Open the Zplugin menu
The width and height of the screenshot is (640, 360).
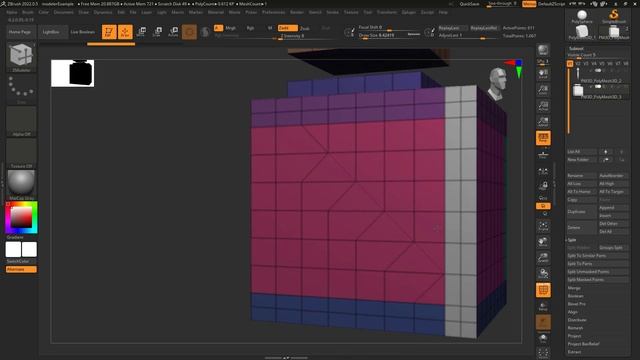(409, 12)
